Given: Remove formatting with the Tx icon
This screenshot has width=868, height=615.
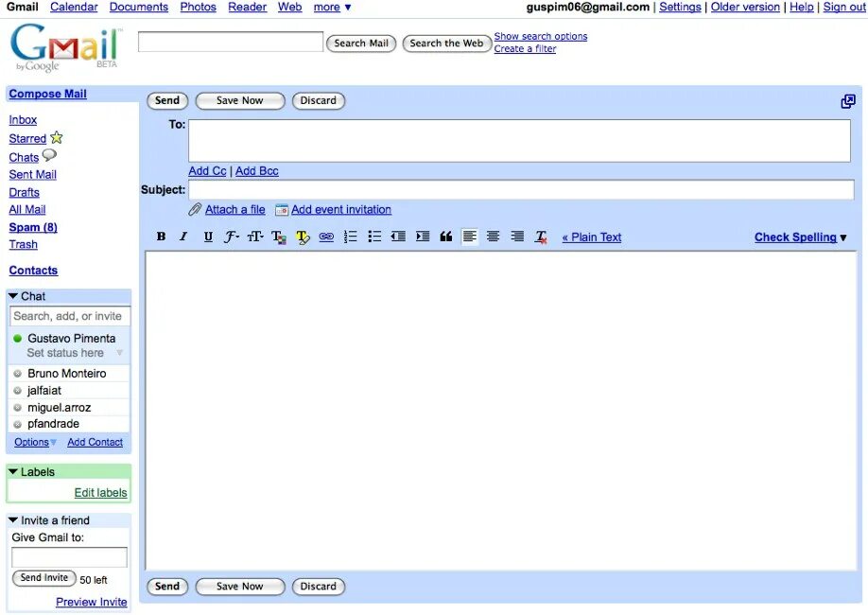Looking at the screenshot, I should (542, 237).
